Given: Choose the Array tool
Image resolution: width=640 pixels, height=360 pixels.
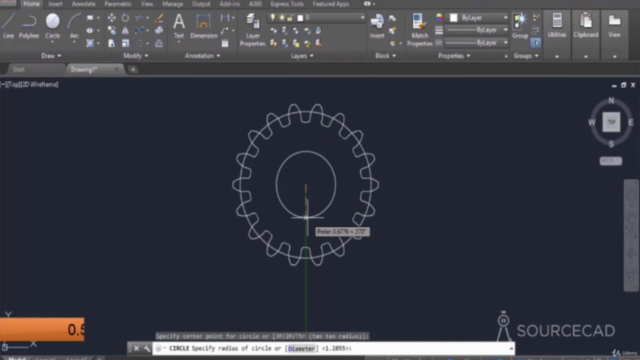Looking at the screenshot, I should coord(139,43).
